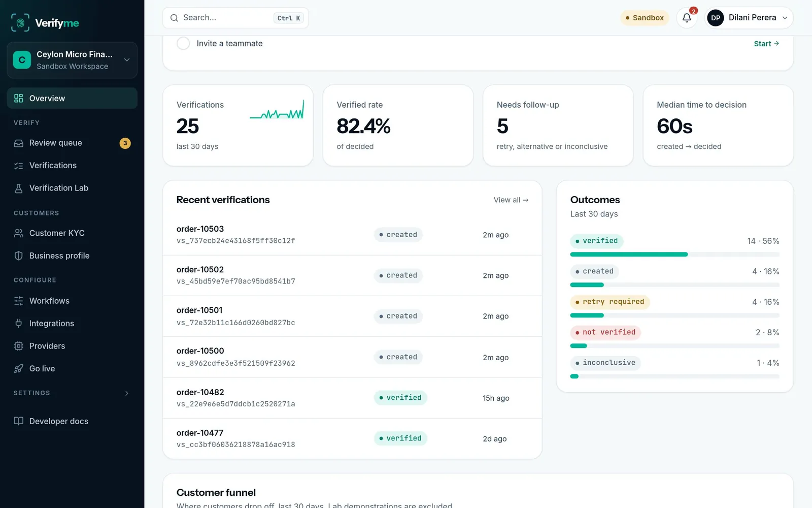This screenshot has height=508, width=812.
Task: Open order-10477 verification row
Action: (x=352, y=438)
